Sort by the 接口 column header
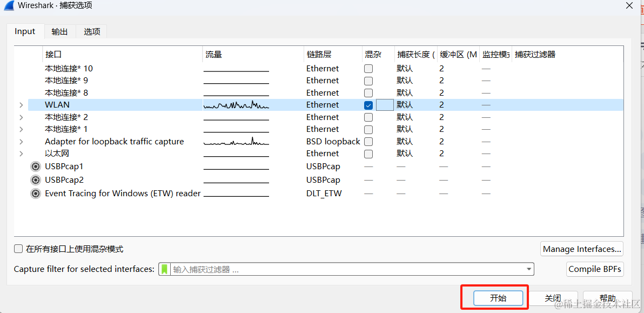This screenshot has width=644, height=313. 123,54
